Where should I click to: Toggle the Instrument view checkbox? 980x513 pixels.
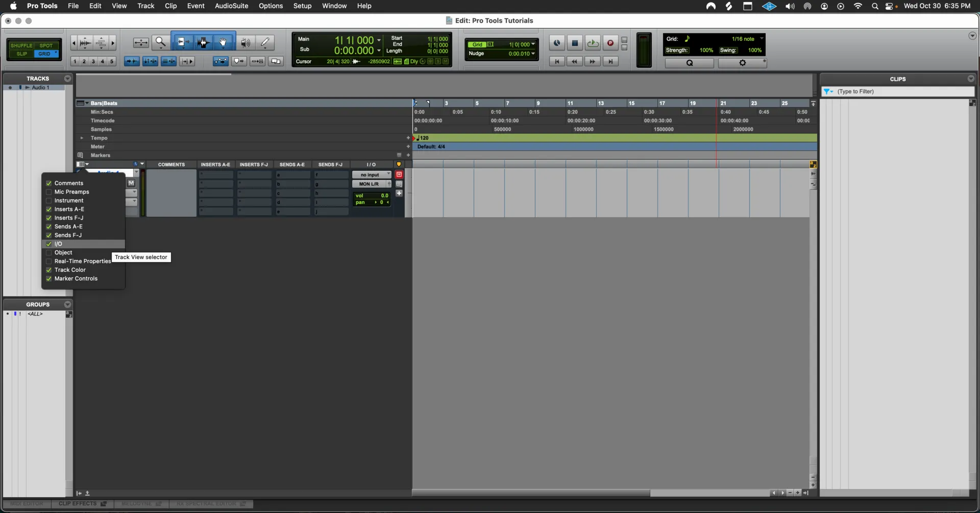49,201
